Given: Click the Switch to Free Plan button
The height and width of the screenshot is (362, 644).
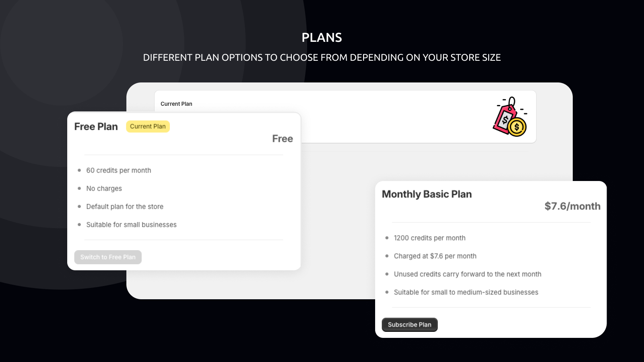Looking at the screenshot, I should click(108, 257).
